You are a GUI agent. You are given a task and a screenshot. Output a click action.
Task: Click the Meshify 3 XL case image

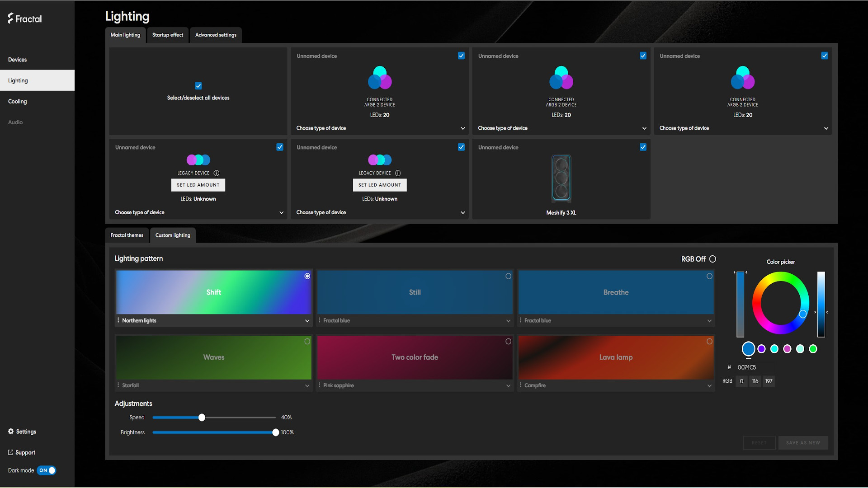click(561, 178)
